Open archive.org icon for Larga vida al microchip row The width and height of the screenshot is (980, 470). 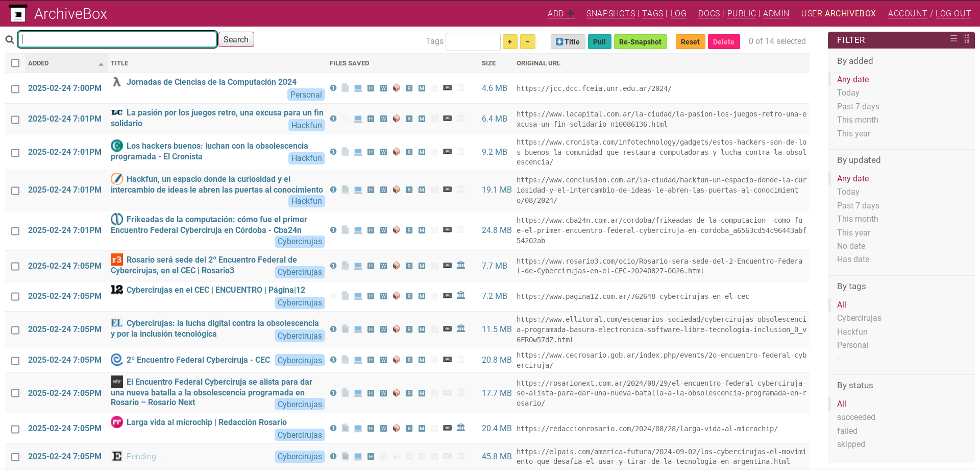point(461,428)
